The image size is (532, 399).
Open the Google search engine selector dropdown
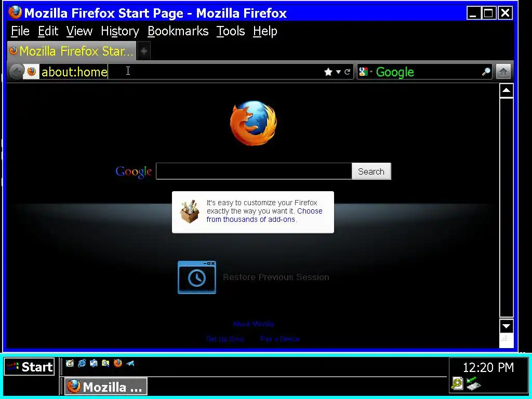pos(365,72)
